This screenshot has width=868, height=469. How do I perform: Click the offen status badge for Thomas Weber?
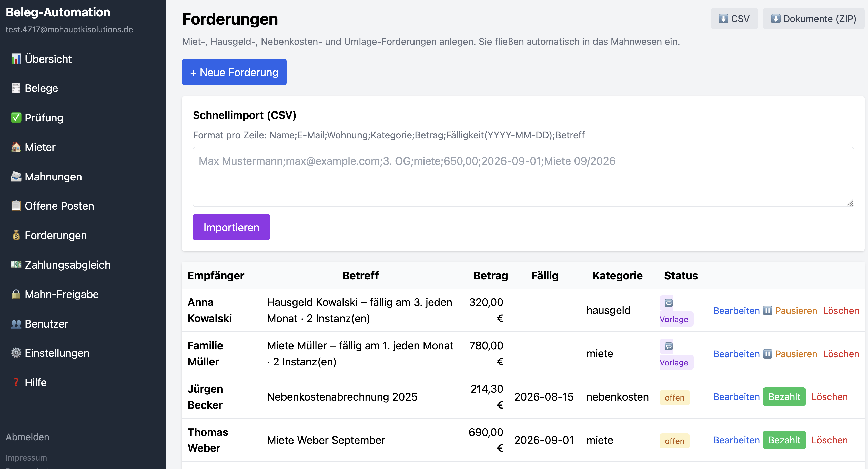[x=674, y=441]
